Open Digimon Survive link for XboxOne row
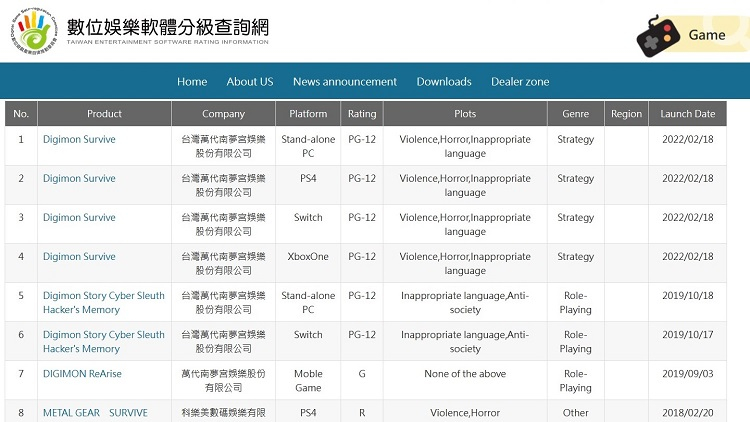The width and height of the screenshot is (750, 422). pos(79,256)
